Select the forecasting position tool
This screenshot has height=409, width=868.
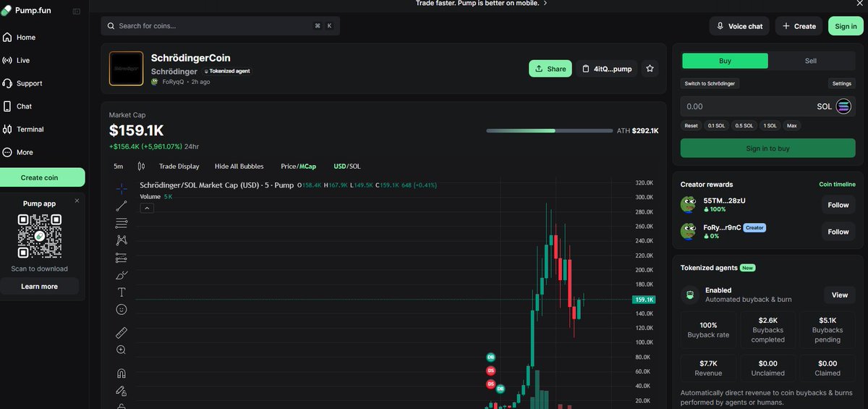[x=122, y=258]
